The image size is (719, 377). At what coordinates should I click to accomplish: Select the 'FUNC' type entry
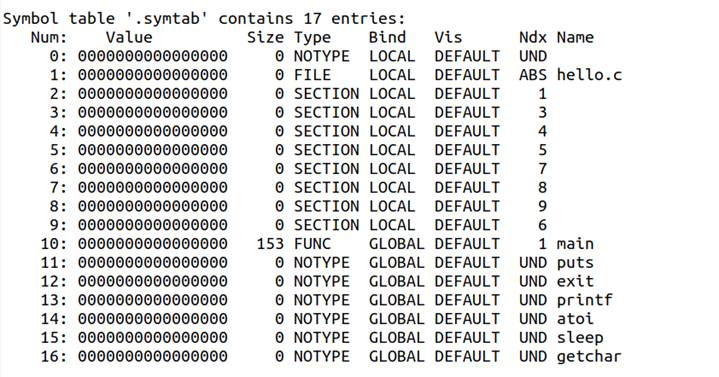[312, 244]
